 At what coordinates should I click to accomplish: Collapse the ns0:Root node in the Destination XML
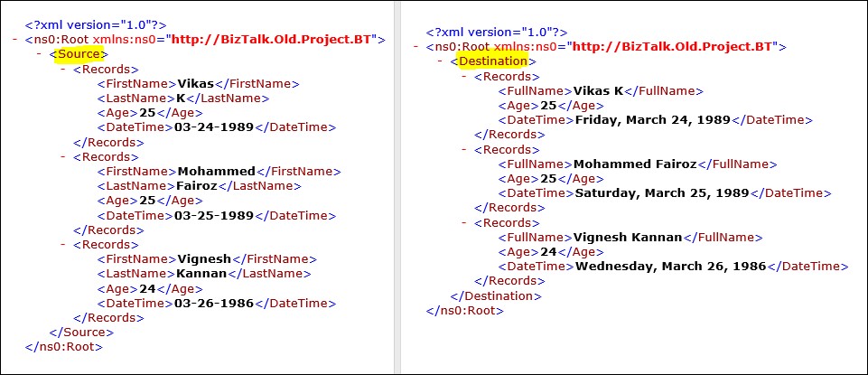pyautogui.click(x=415, y=47)
